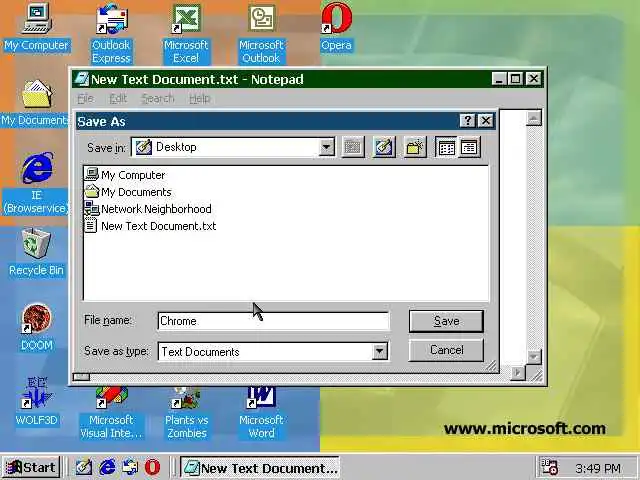Expand the Save in location dropdown
Image resolution: width=640 pixels, height=480 pixels.
pyautogui.click(x=327, y=147)
